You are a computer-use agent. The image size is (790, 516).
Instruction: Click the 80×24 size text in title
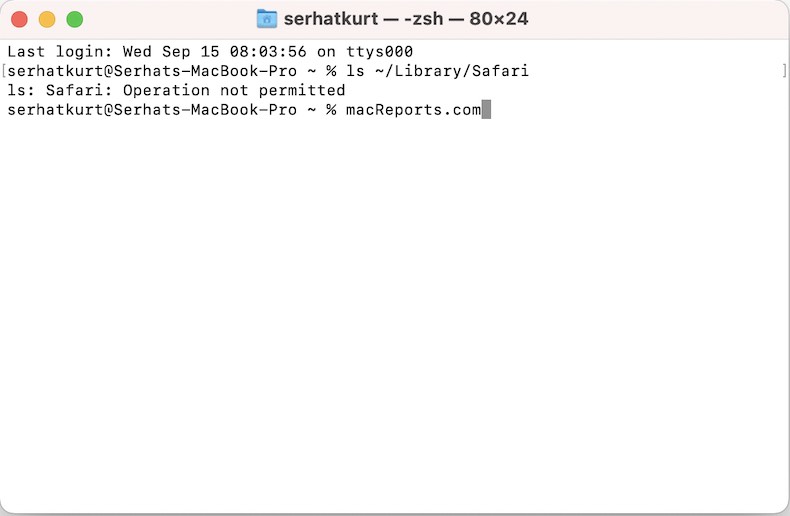[499, 19]
